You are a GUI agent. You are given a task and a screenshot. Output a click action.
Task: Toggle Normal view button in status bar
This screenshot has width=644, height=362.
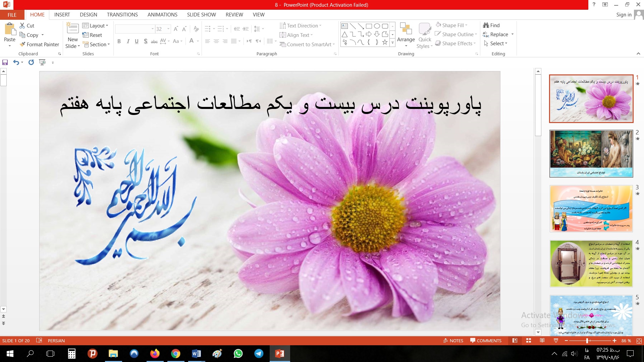(515, 341)
